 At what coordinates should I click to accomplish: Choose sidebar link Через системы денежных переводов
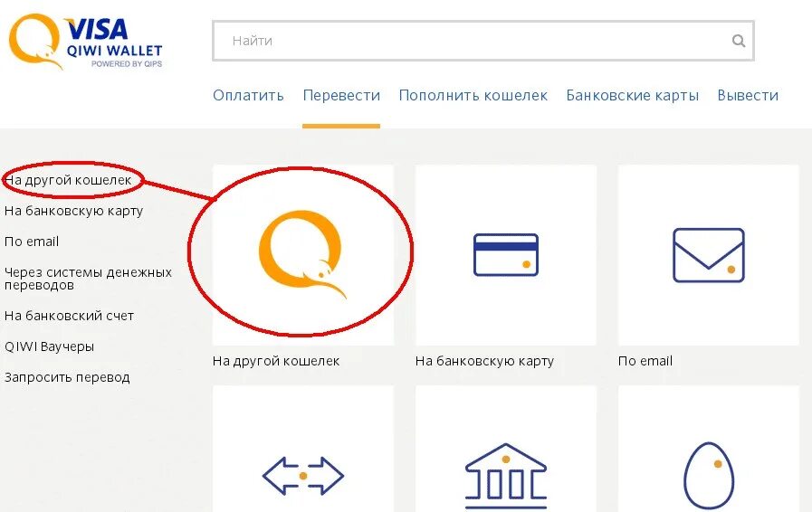click(88, 279)
